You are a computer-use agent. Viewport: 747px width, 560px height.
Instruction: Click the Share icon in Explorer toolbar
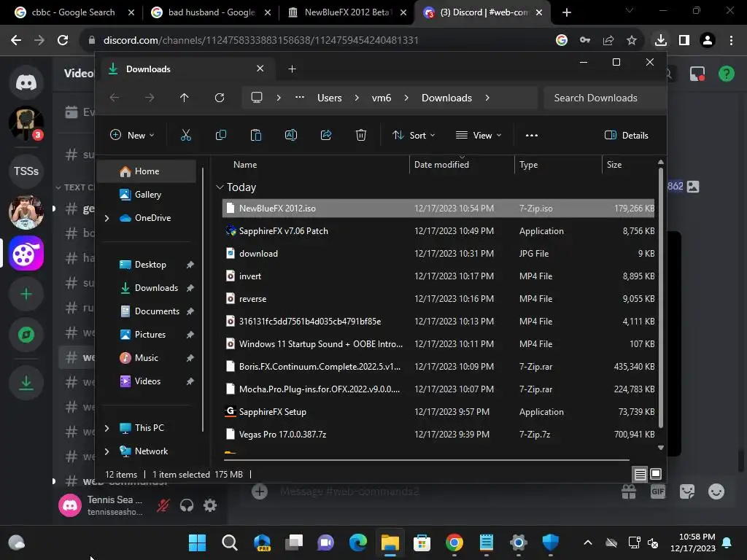[x=326, y=135]
